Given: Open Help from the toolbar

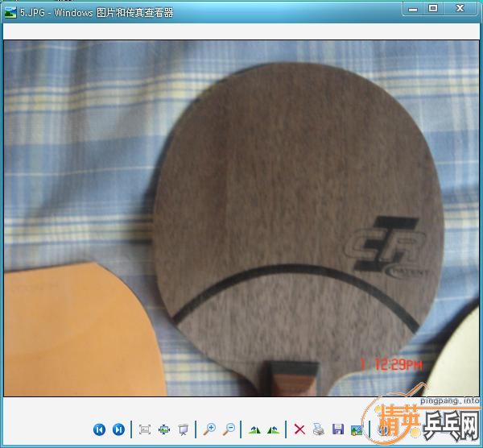Looking at the screenshot, I should (x=383, y=429).
